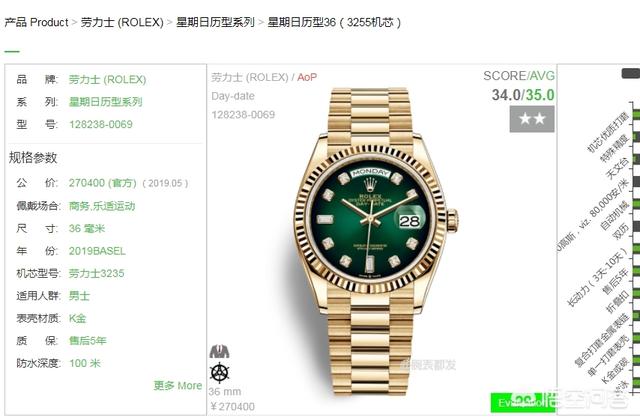
Task: Open the 产品 Product breadcrumb link
Action: pyautogui.click(x=36, y=22)
